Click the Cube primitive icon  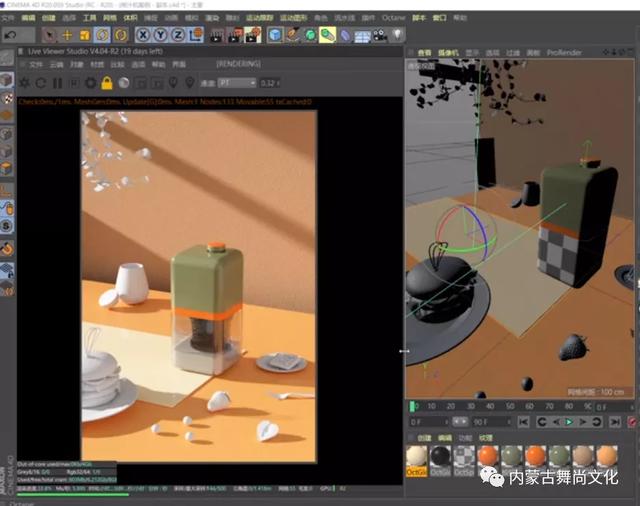click(275, 35)
